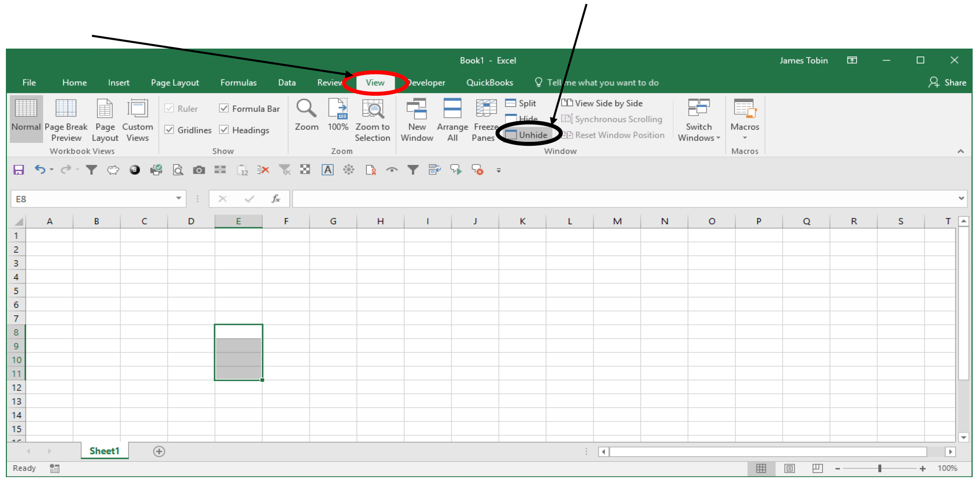Click the macro recording icon in status bar
The height and width of the screenshot is (483, 980).
point(54,468)
